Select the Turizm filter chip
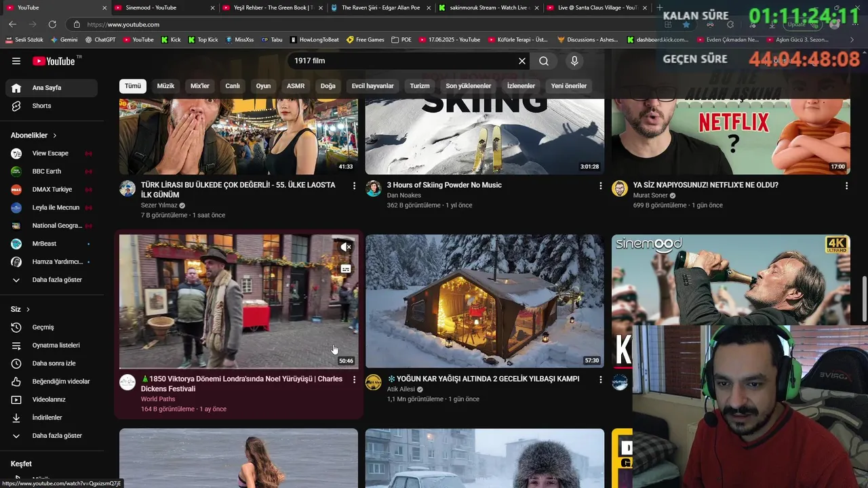Screen dimensions: 868x488 click(420, 86)
